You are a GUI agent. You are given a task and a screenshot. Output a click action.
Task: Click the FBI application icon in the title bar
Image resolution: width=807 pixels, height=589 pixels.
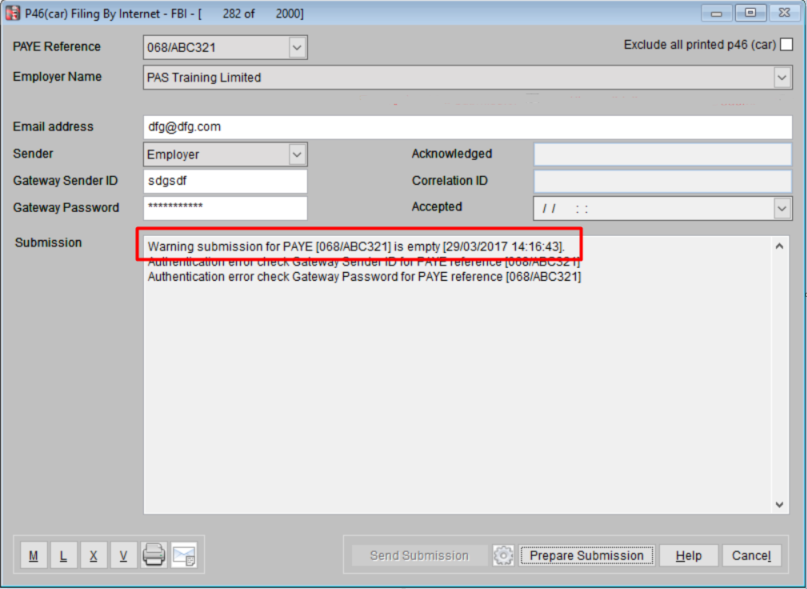click(x=14, y=13)
